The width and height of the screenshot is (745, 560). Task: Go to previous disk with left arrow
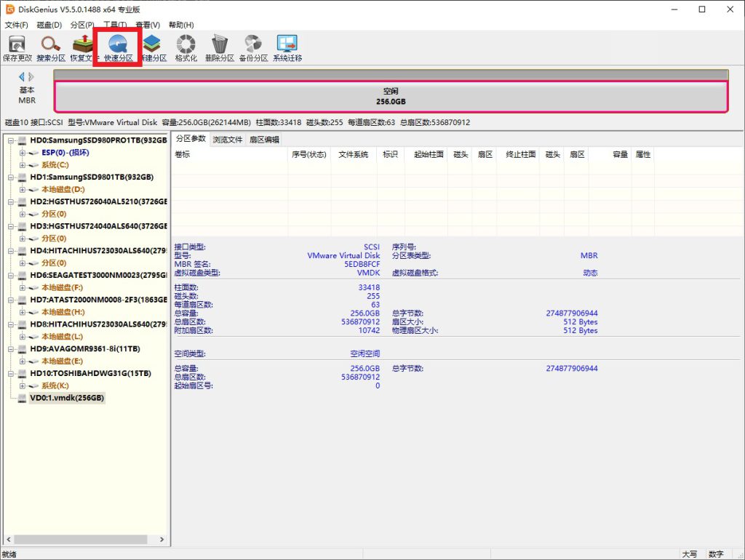click(22, 76)
